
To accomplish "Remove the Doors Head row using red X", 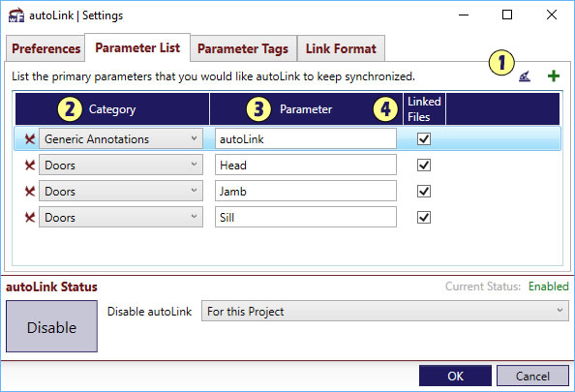I will [30, 165].
